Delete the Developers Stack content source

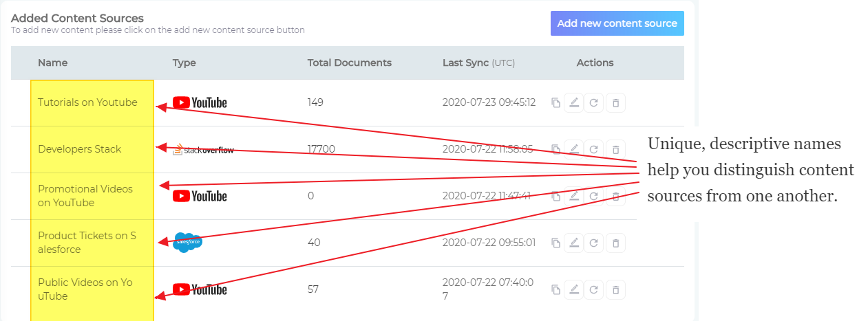pos(615,148)
